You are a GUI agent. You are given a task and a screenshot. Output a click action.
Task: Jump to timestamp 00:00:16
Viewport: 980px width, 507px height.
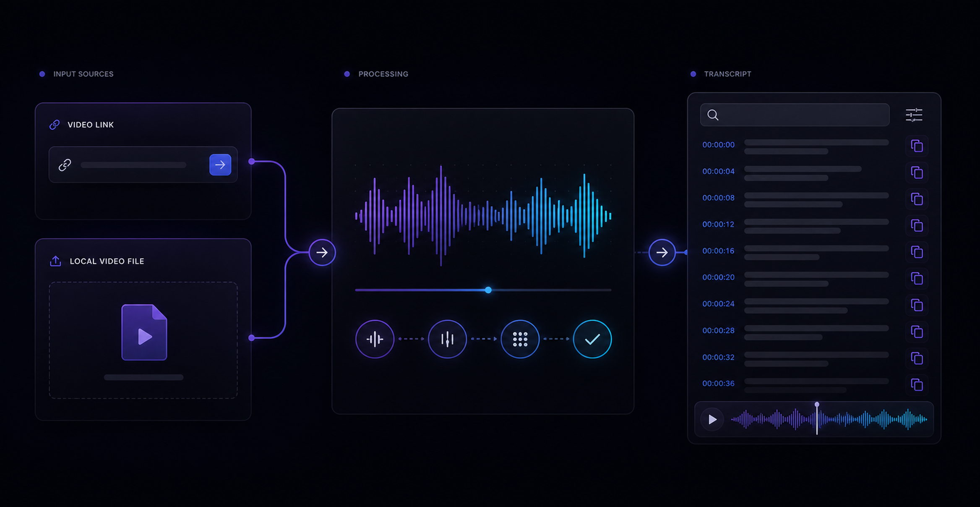[719, 251]
